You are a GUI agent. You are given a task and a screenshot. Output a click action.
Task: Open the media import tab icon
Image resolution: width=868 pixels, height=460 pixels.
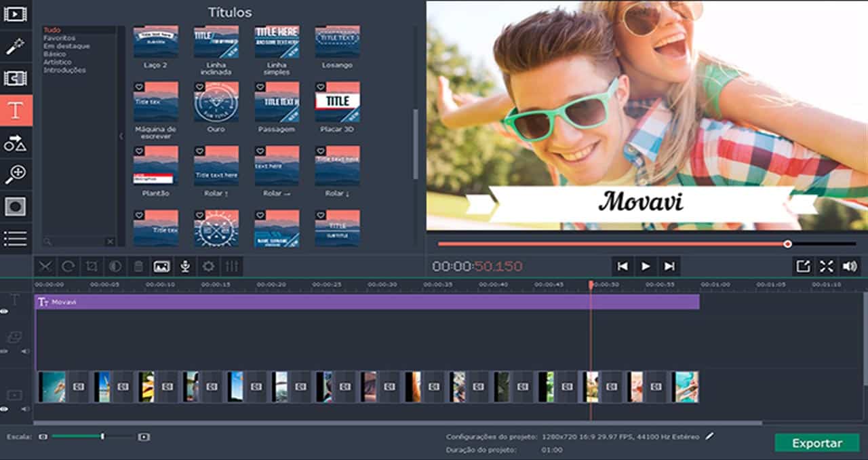tap(15, 13)
